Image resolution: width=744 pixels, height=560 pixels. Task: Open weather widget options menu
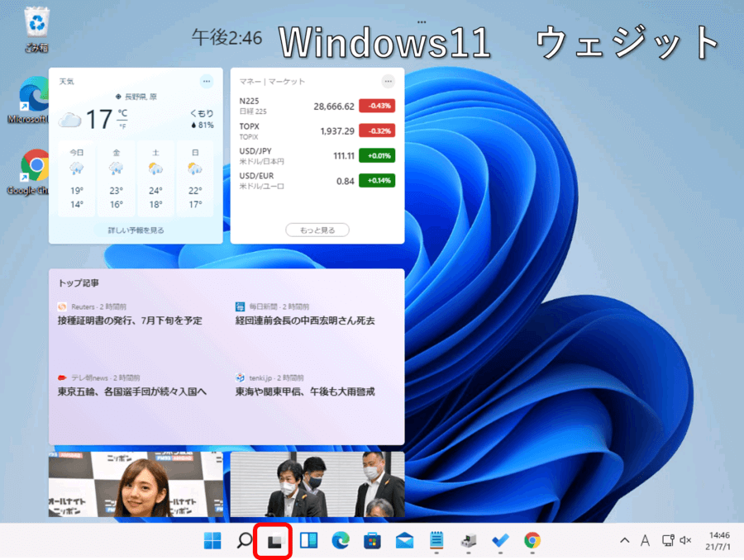pos(207,81)
